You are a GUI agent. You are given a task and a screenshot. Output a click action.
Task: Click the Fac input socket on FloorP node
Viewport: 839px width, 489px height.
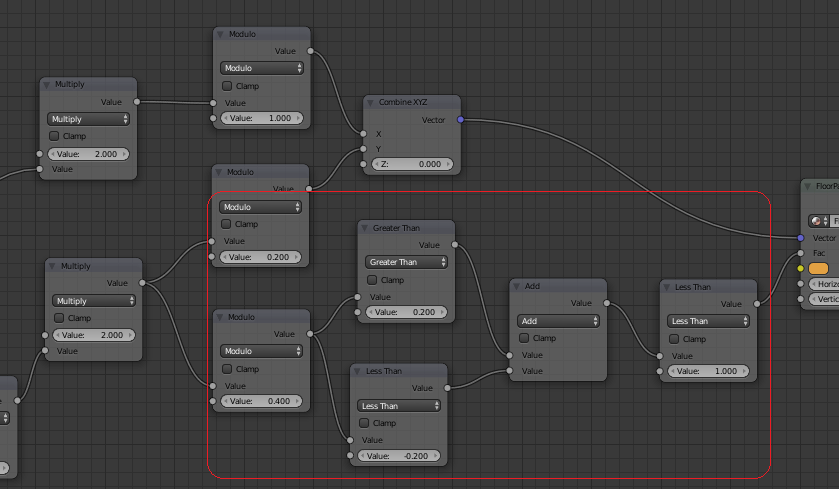click(x=800, y=253)
